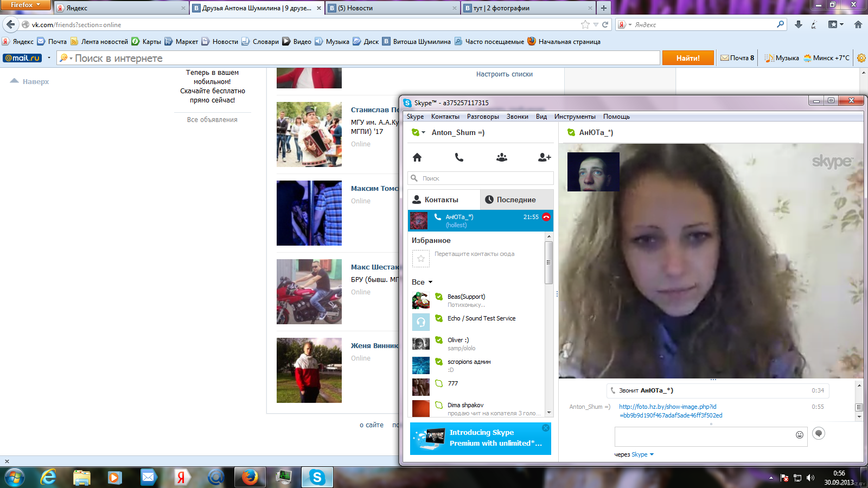Open Станислав's friend photo on VK
Image resolution: width=868 pixels, height=488 pixels.
click(309, 134)
